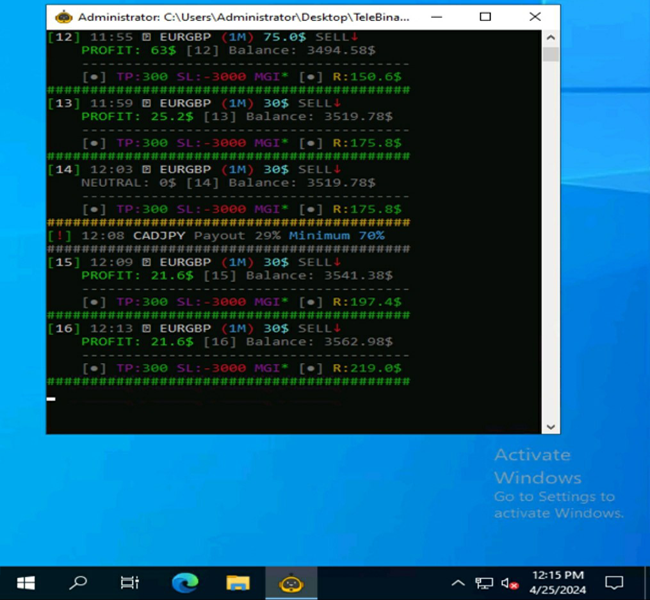Open the Windows Start menu
The width and height of the screenshot is (650, 600).
(25, 582)
